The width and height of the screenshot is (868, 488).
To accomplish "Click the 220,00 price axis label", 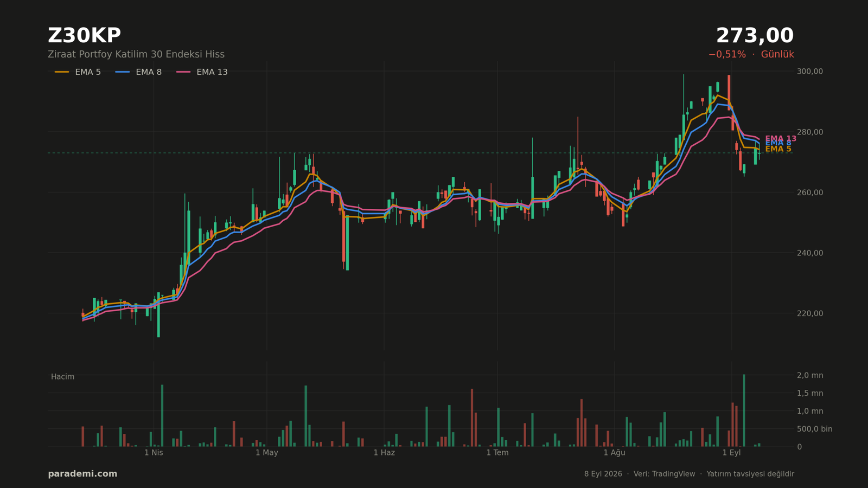I will pos(810,313).
